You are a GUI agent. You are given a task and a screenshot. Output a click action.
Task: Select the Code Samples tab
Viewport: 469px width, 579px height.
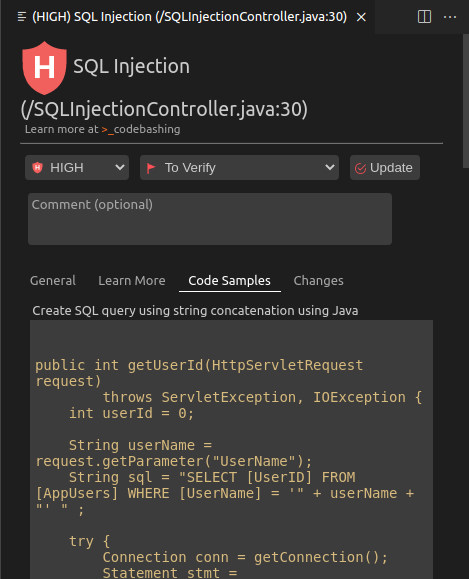(230, 281)
